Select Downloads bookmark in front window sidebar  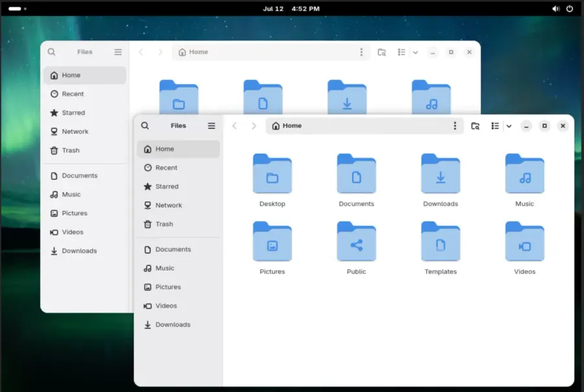click(x=178, y=325)
